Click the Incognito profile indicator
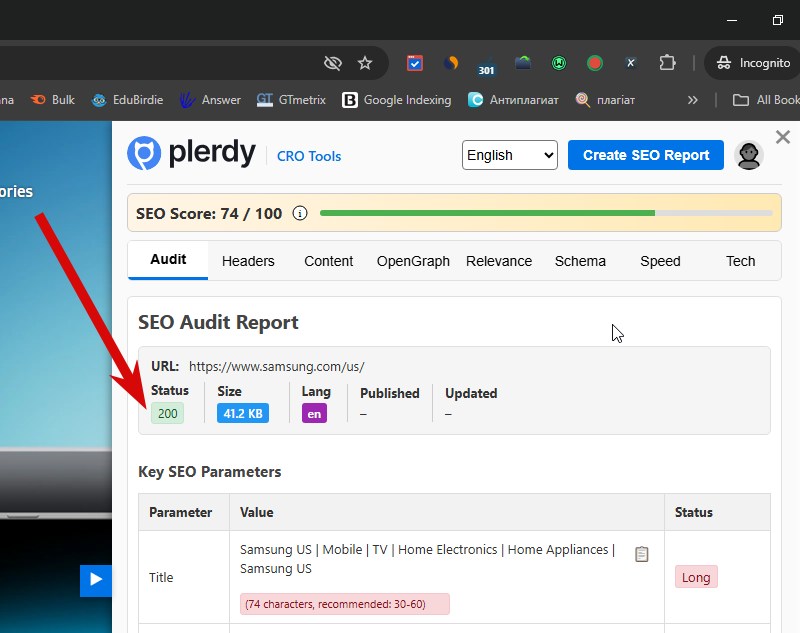 [753, 63]
